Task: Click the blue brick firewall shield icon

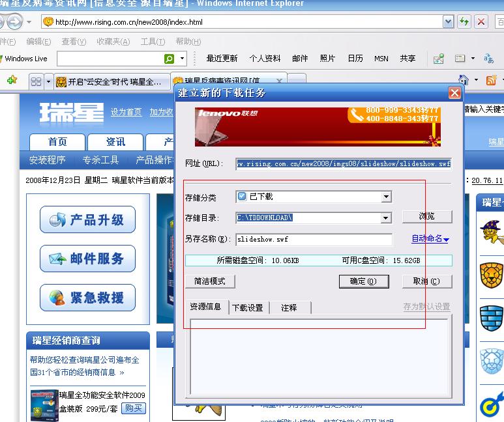Action: 492,318
